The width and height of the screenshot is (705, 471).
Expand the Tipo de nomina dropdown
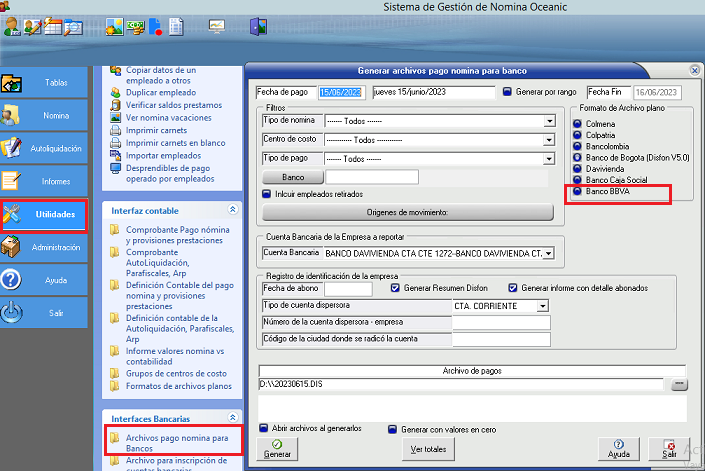(x=549, y=121)
